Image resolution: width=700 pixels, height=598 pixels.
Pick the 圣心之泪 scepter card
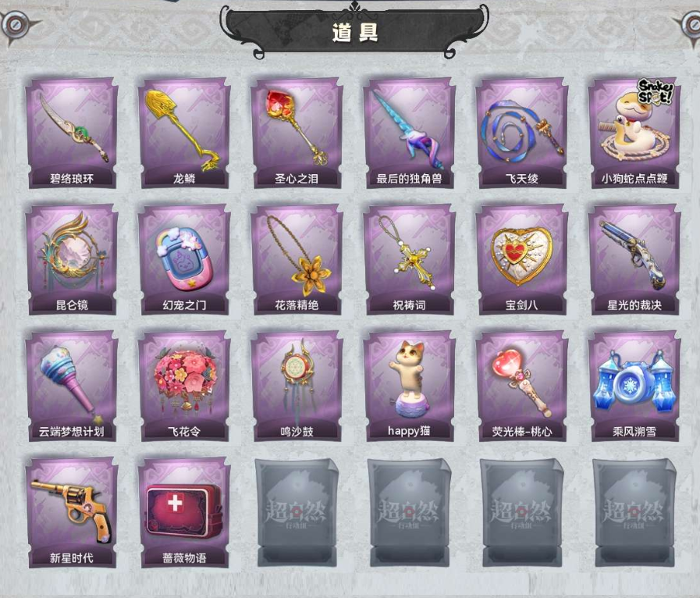[x=297, y=133]
